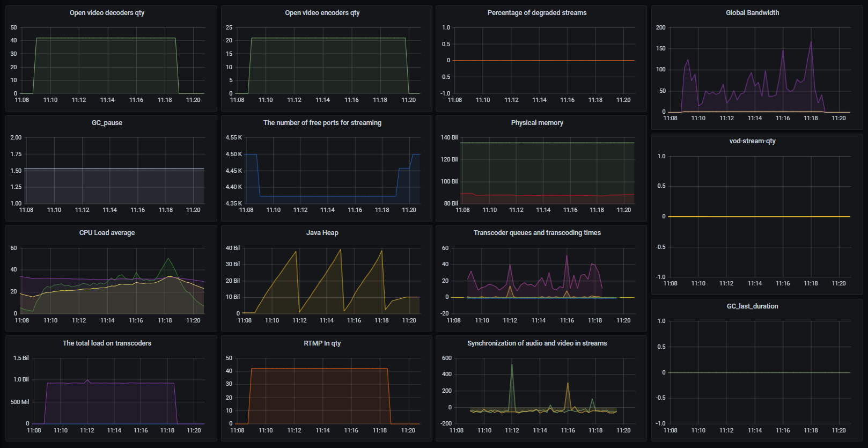The image size is (868, 448).
Task: Click the orange plateau line in RTMP In qty graph
Action: click(x=319, y=369)
